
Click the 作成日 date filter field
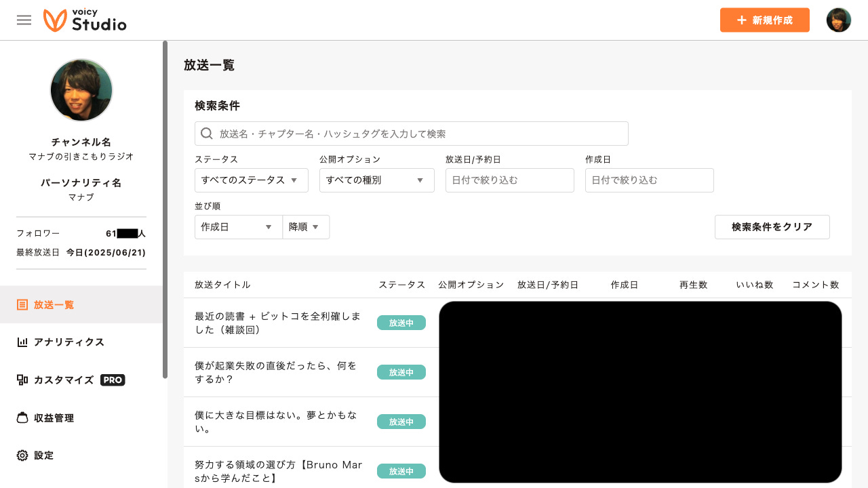pos(650,180)
